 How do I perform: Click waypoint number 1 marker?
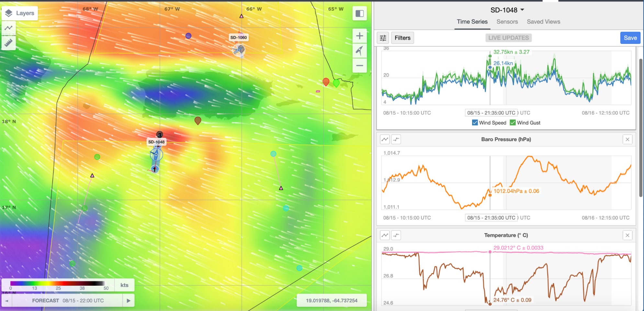155,169
